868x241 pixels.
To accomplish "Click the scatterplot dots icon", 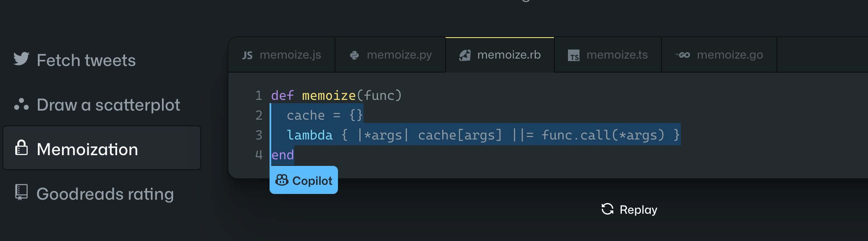I will (x=21, y=104).
